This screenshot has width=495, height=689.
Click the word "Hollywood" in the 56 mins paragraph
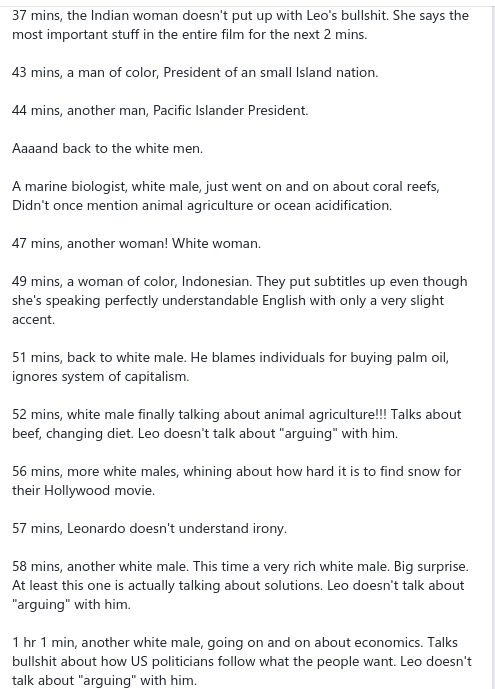coord(78,490)
